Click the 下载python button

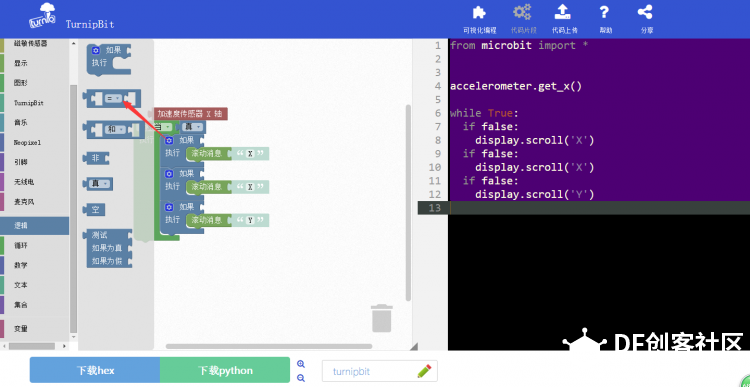coord(225,370)
